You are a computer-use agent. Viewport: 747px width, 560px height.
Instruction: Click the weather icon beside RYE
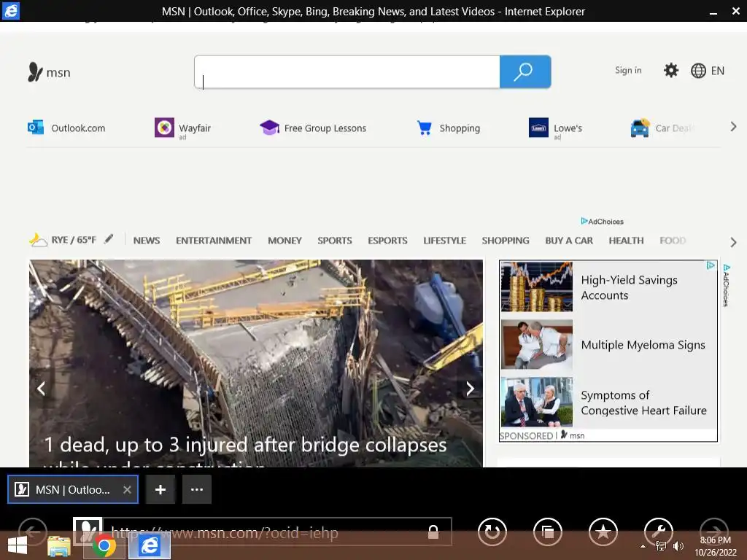pyautogui.click(x=38, y=239)
